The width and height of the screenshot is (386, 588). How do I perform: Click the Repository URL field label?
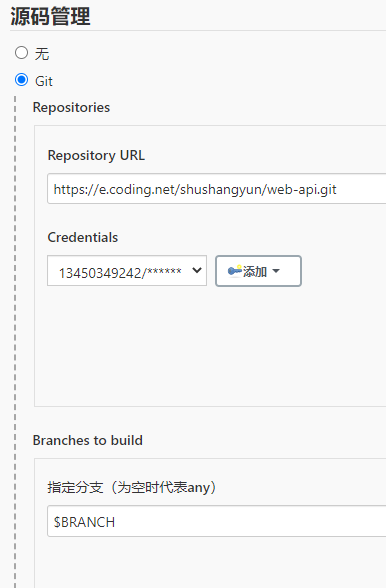pyautogui.click(x=96, y=155)
